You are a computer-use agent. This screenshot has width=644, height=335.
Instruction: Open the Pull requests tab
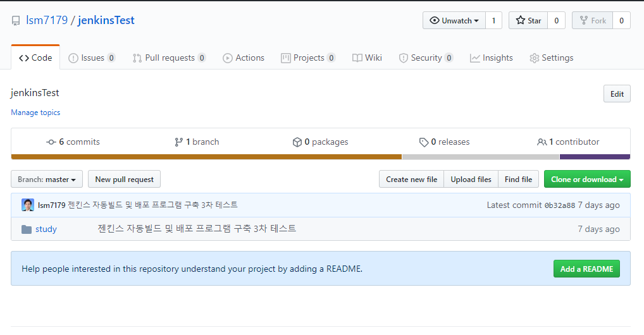(x=169, y=58)
